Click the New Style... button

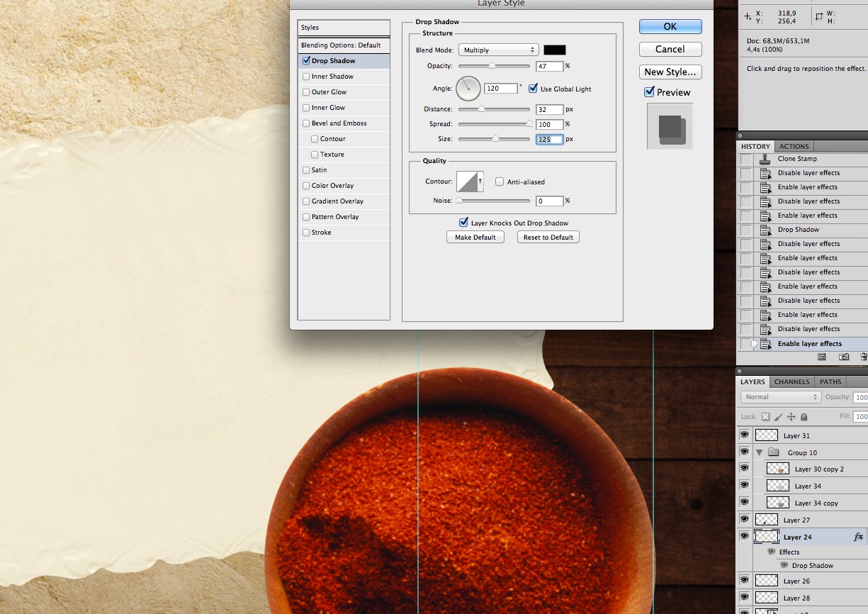point(670,72)
